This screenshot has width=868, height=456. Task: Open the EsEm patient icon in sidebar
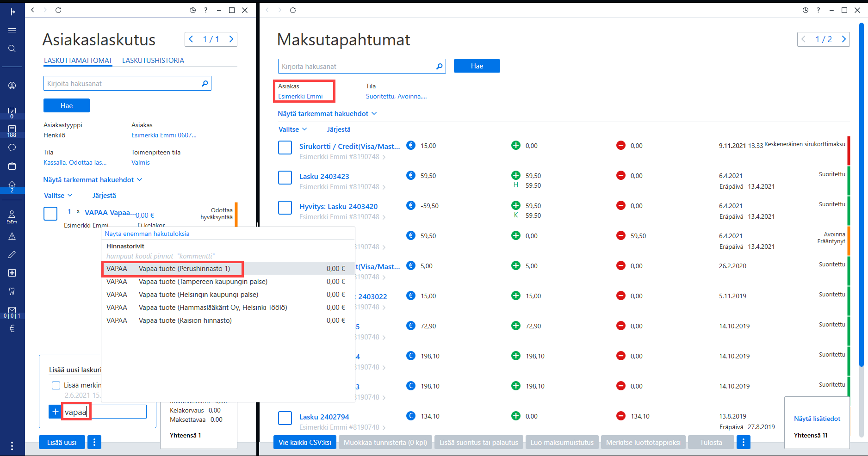click(12, 216)
